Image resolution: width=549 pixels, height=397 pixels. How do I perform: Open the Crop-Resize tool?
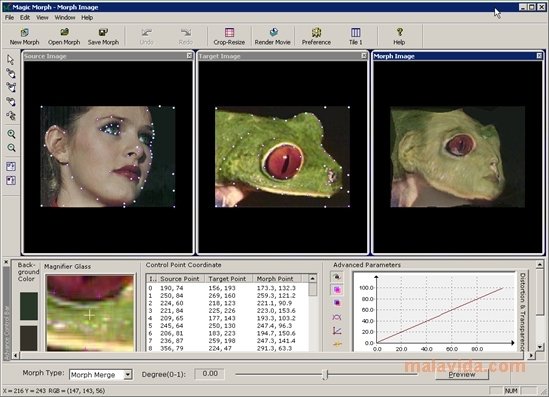point(229,37)
